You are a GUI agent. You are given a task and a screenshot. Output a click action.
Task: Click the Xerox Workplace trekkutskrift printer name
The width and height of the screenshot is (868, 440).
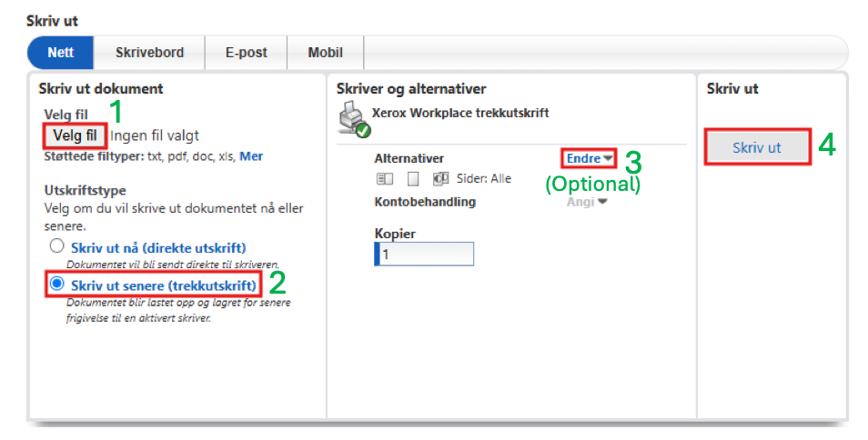pyautogui.click(x=460, y=113)
